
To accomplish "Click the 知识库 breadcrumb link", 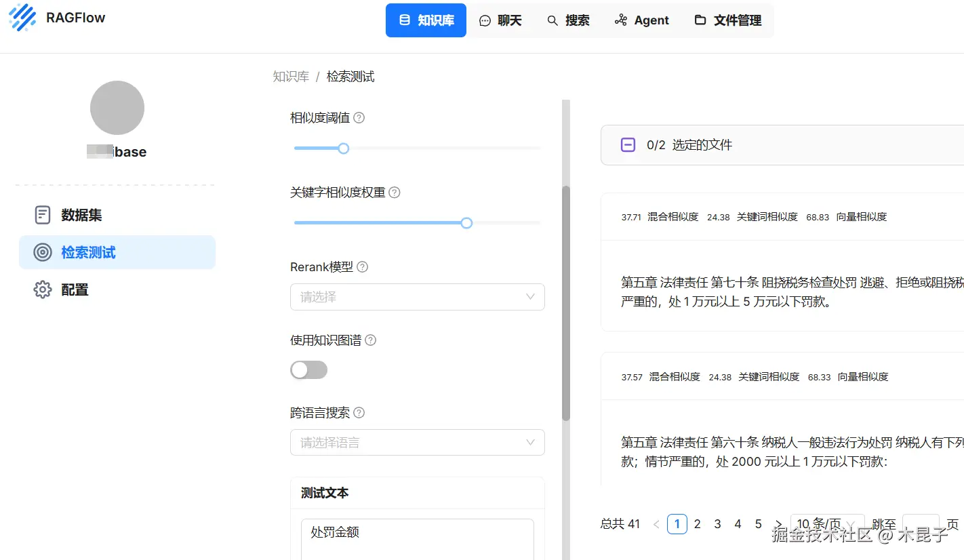I will [291, 77].
